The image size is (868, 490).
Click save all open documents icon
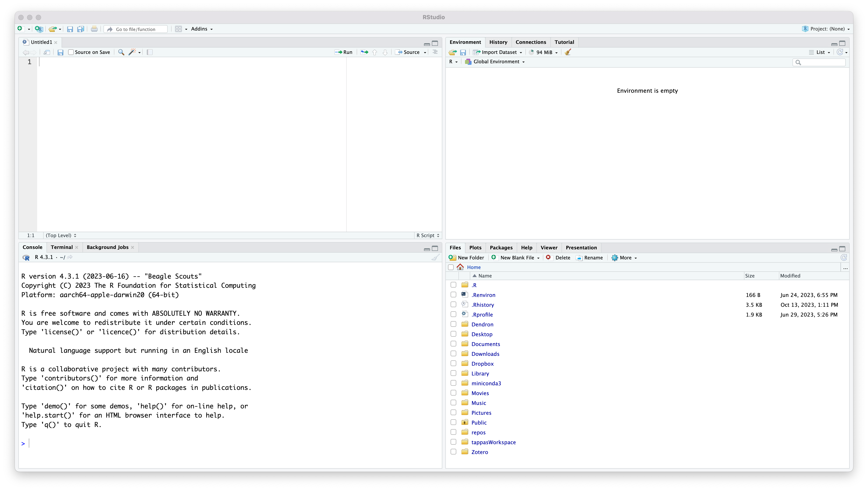(x=81, y=29)
